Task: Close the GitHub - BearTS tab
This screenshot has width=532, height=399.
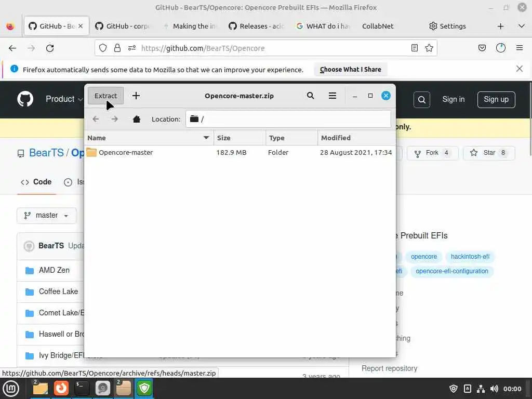Action: [x=81, y=26]
